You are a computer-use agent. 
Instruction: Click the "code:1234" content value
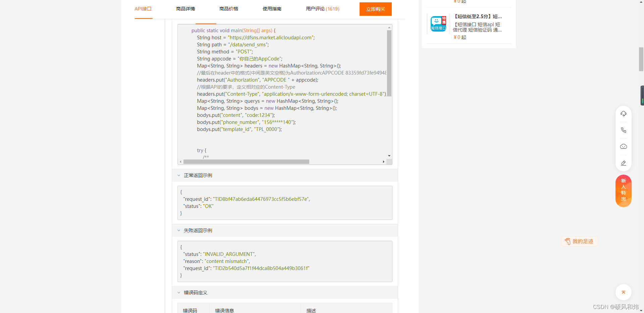259,115
